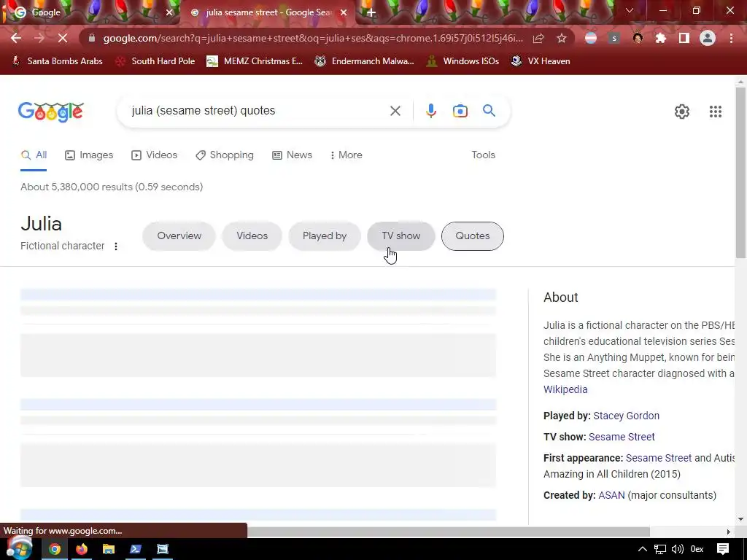The height and width of the screenshot is (560, 747).
Task: Close the julia sesame street tab
Action: click(344, 12)
